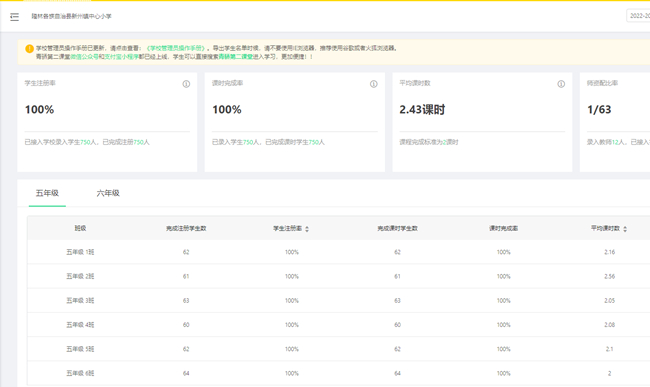
Task: Select the 五年级 2班 row label
Action: [80, 276]
